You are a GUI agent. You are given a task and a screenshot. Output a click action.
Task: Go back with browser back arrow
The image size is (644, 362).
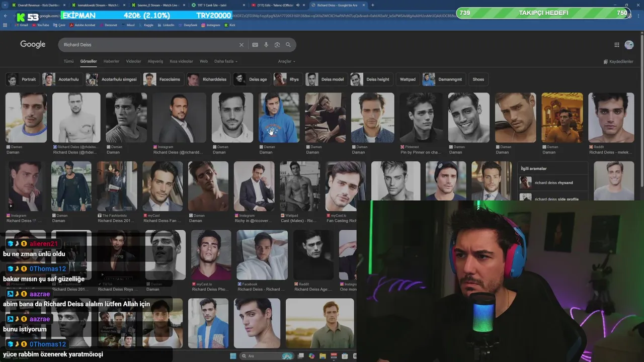[x=6, y=16]
